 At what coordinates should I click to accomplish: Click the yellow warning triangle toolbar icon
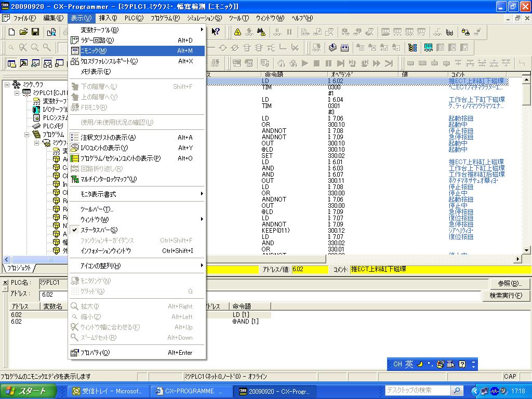[x=237, y=32]
